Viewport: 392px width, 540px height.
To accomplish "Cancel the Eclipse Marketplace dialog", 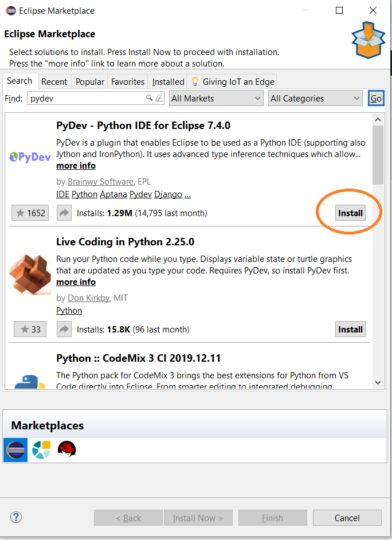I will [347, 518].
